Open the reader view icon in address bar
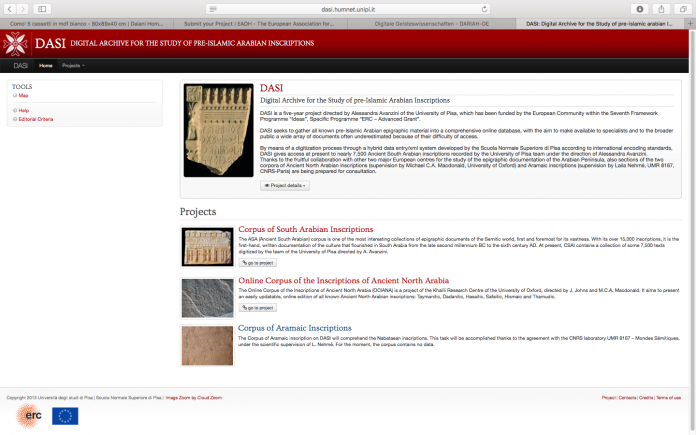This screenshot has width=696, height=435. tap(213, 9)
